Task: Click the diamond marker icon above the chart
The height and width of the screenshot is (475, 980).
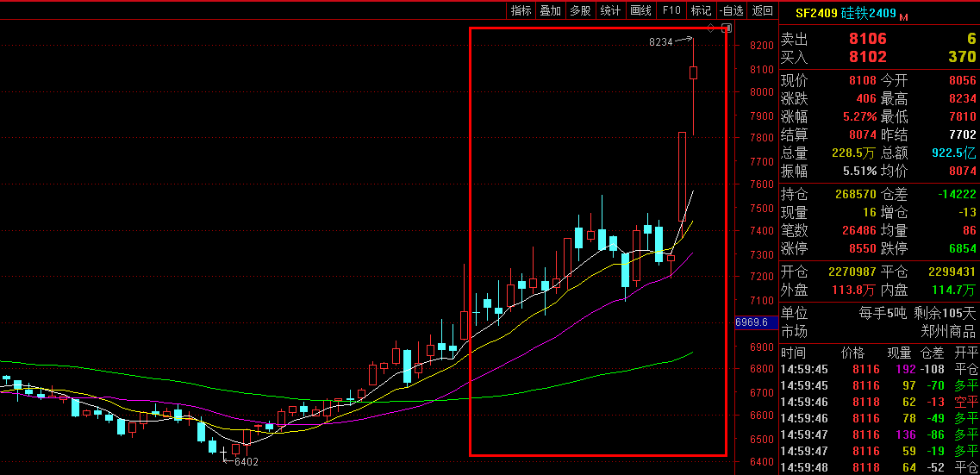Action: (711, 28)
